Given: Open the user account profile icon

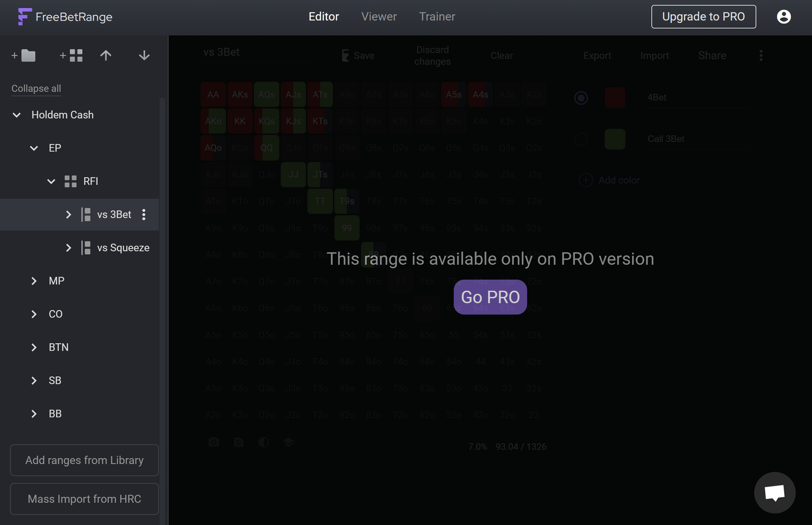Looking at the screenshot, I should tap(784, 17).
